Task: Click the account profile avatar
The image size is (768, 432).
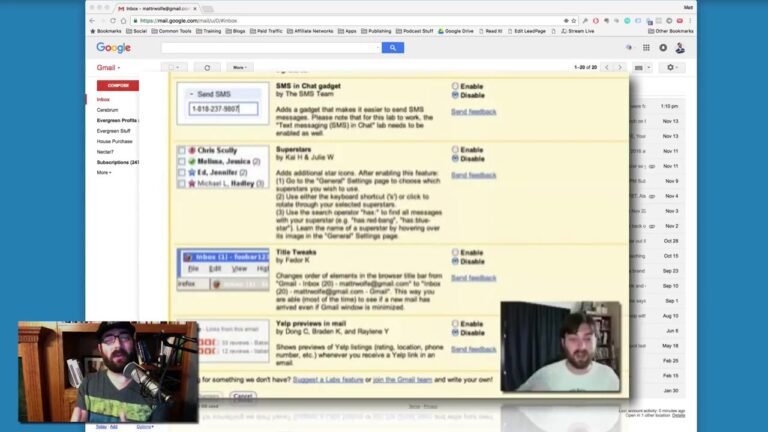Action: coord(680,47)
